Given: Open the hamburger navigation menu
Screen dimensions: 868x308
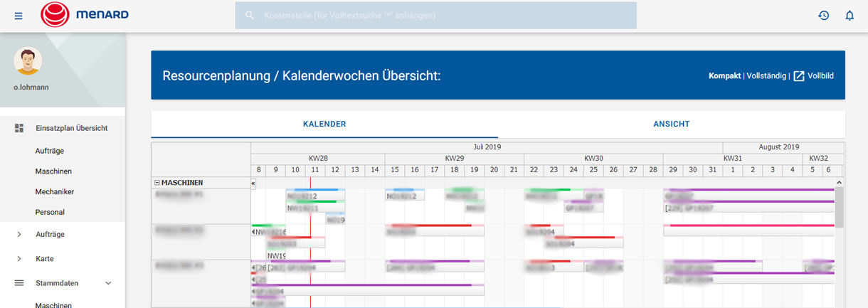Looking at the screenshot, I should coord(18,16).
